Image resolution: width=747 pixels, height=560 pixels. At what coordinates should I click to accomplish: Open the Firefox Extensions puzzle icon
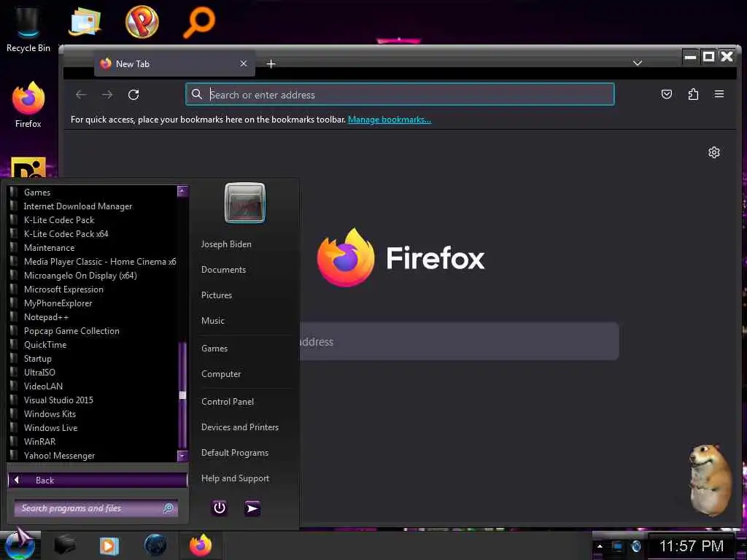pyautogui.click(x=693, y=94)
